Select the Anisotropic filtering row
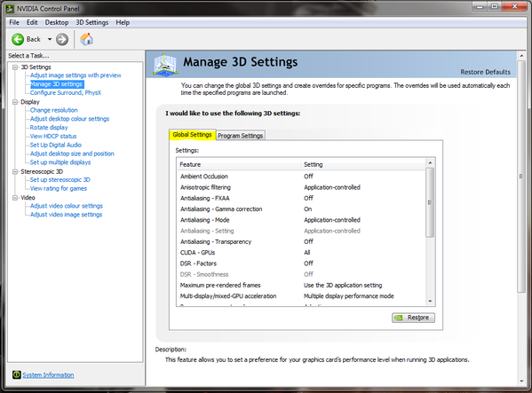Screen dimensions: 532x393 tap(301, 187)
